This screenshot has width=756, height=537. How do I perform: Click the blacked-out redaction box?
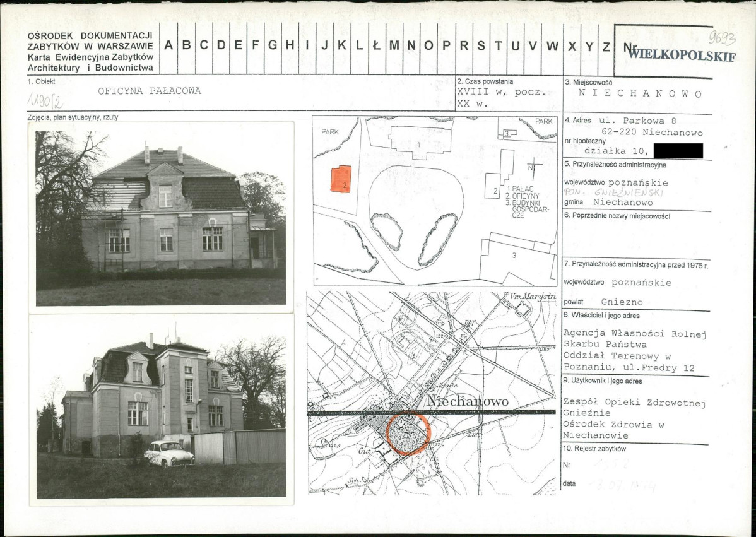tap(678, 151)
